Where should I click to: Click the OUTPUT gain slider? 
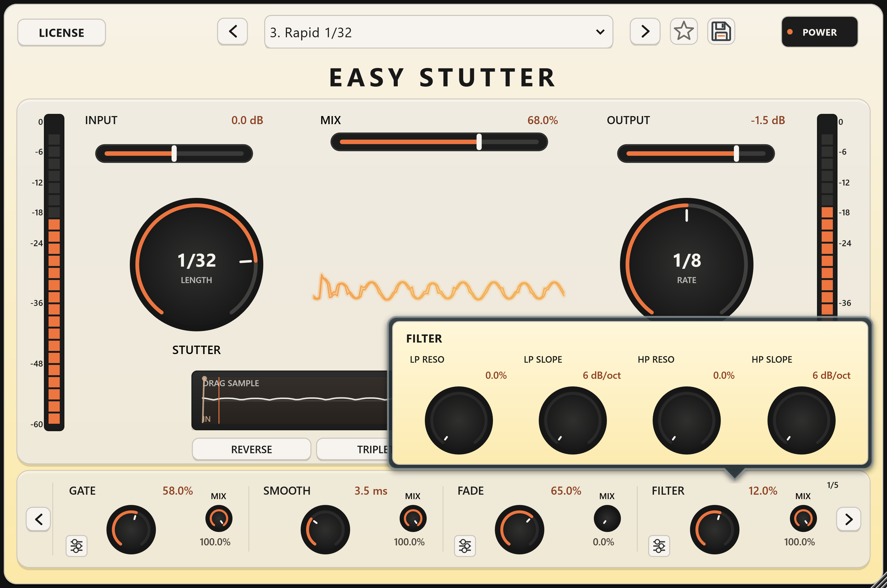(x=696, y=153)
